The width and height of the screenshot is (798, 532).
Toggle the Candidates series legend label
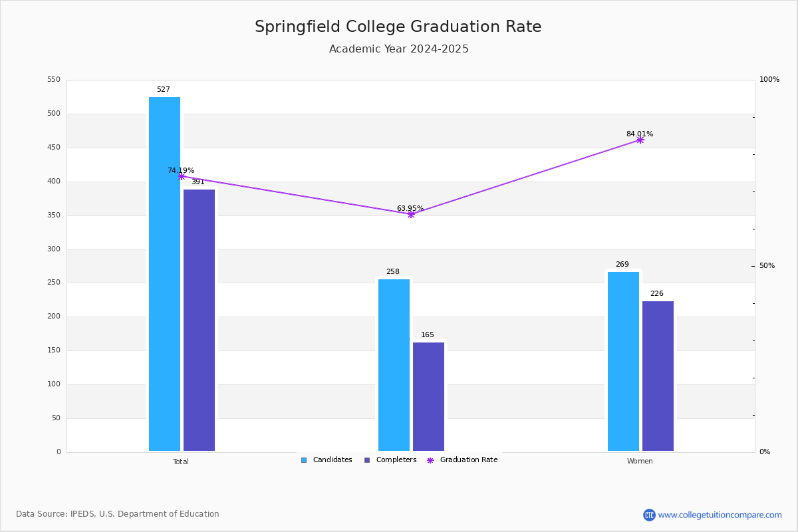click(x=332, y=460)
